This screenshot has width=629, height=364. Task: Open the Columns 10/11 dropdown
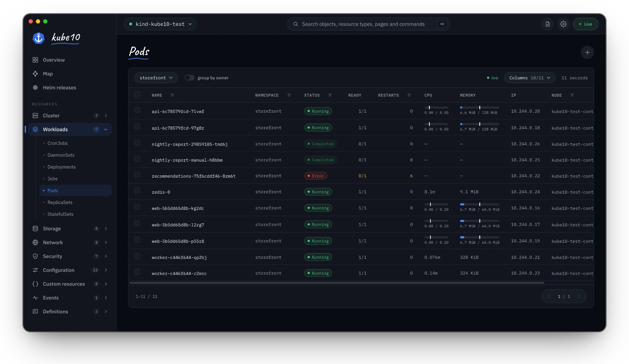[x=530, y=78]
